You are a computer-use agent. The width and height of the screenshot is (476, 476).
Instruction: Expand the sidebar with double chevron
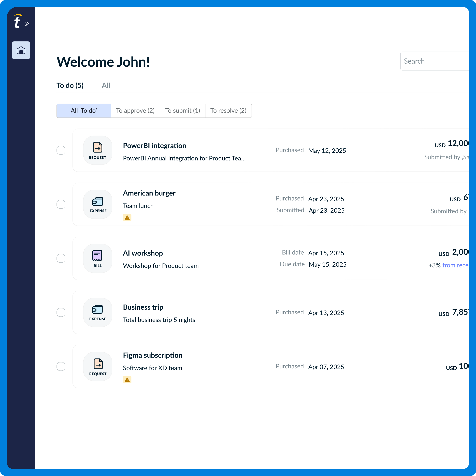pyautogui.click(x=27, y=24)
